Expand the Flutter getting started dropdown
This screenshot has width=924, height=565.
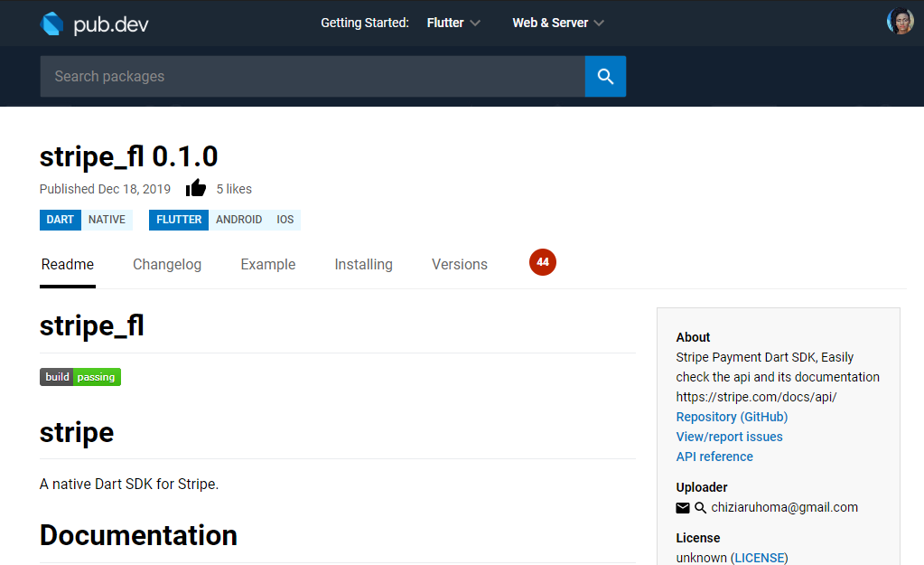pyautogui.click(x=453, y=23)
